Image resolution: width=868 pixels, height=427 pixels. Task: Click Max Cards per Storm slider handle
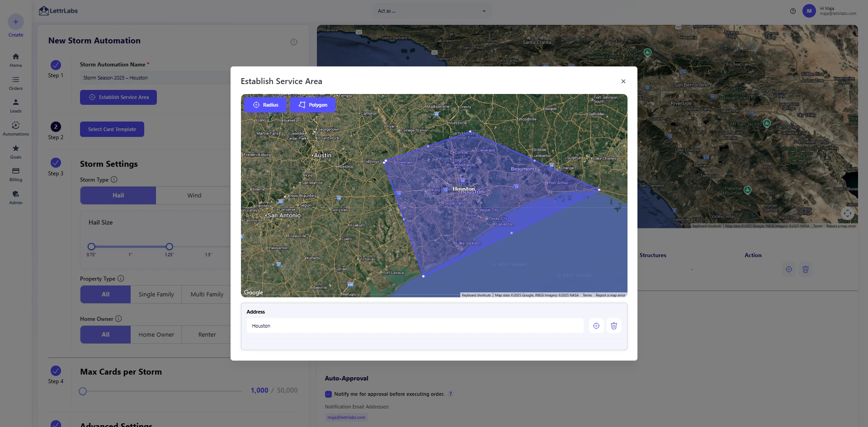click(83, 391)
